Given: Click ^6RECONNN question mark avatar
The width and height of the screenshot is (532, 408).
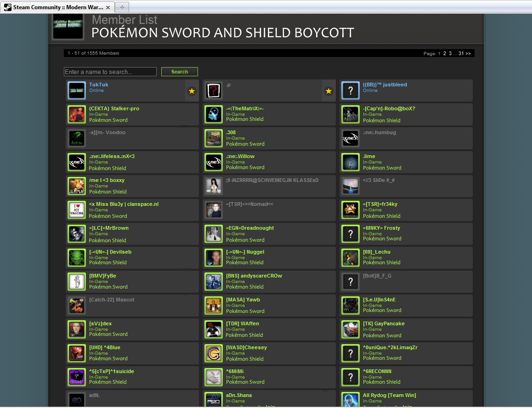Looking at the screenshot, I should [351, 377].
